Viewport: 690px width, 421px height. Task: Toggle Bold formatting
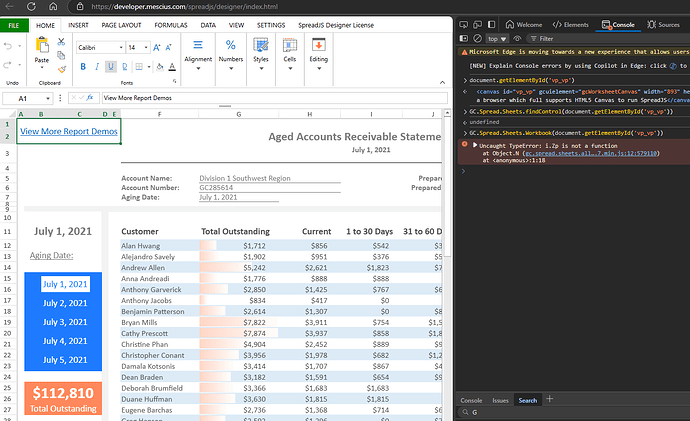[83, 67]
